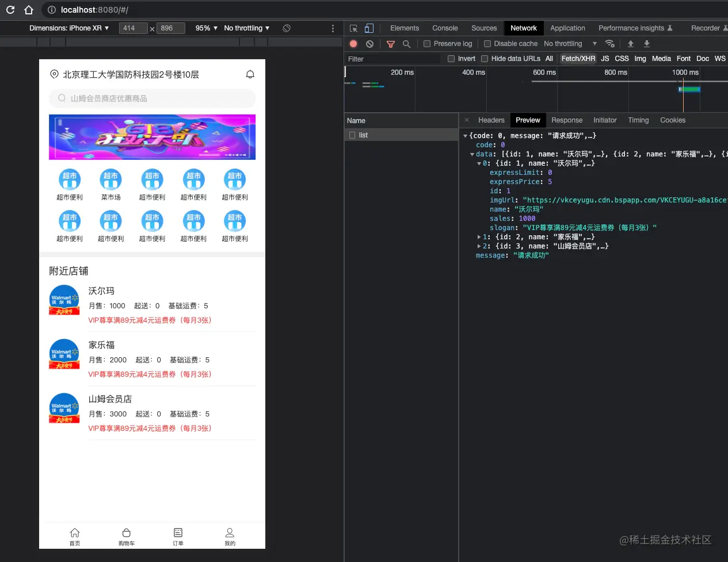Open the 沃尔玛 shop logo thumbnail

[x=64, y=300]
